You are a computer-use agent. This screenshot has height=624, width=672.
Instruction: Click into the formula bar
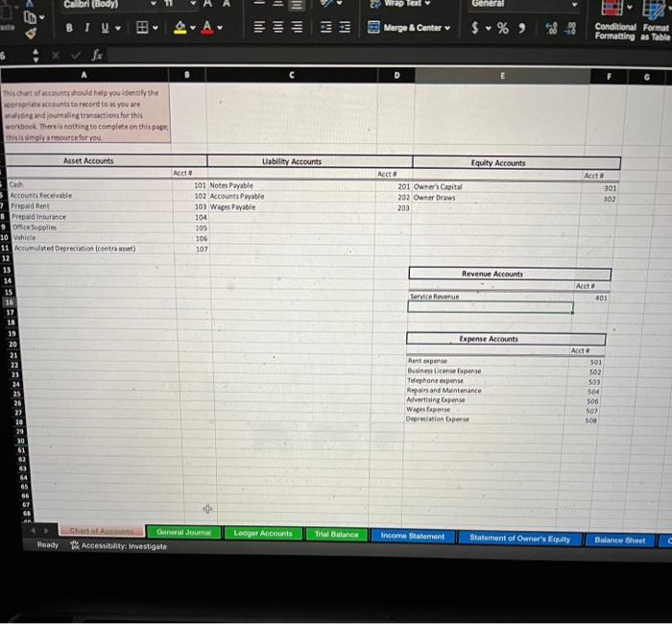click(x=389, y=56)
